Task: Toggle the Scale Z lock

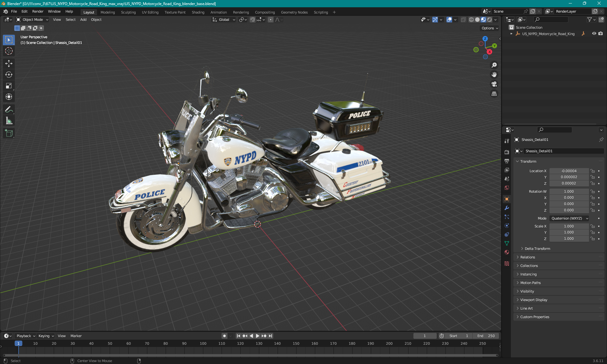Action: (x=593, y=239)
